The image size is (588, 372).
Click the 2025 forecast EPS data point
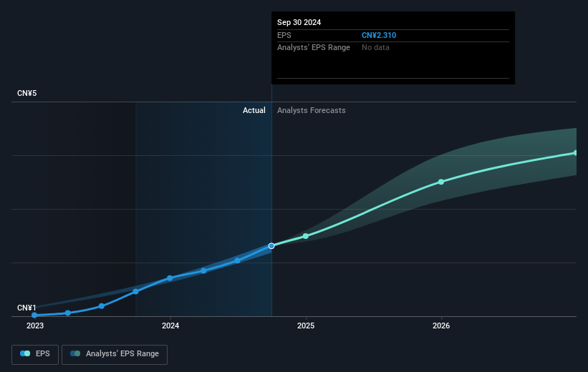pos(306,236)
